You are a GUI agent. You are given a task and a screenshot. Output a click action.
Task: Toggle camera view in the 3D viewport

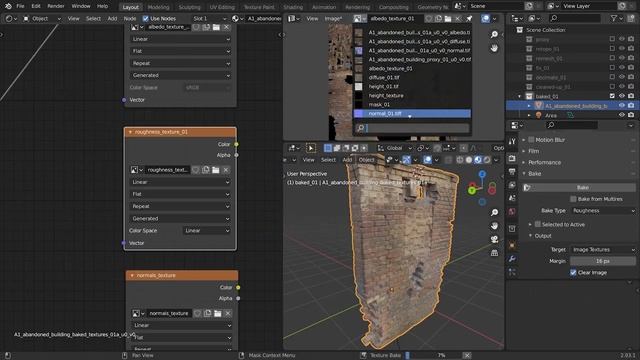pos(494,239)
